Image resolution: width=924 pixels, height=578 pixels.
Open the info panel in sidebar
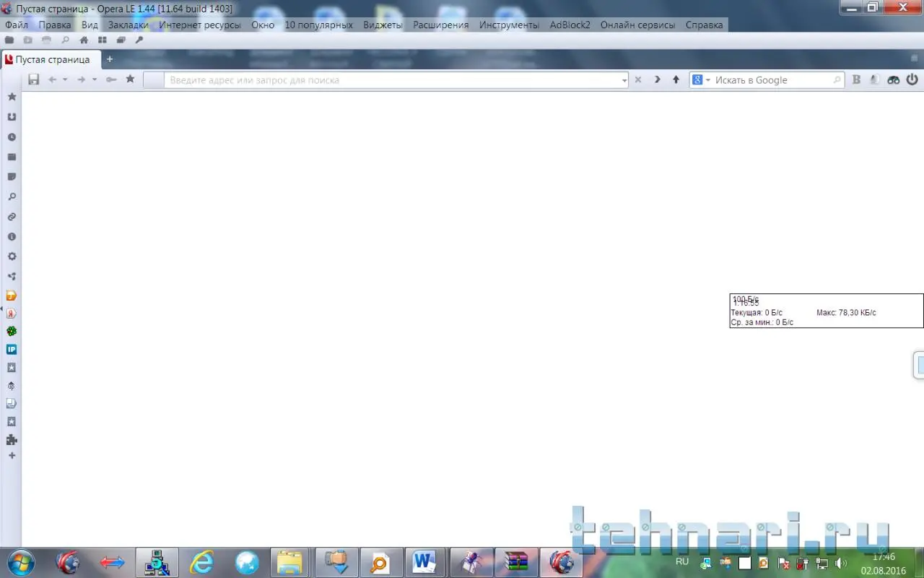pyautogui.click(x=12, y=236)
